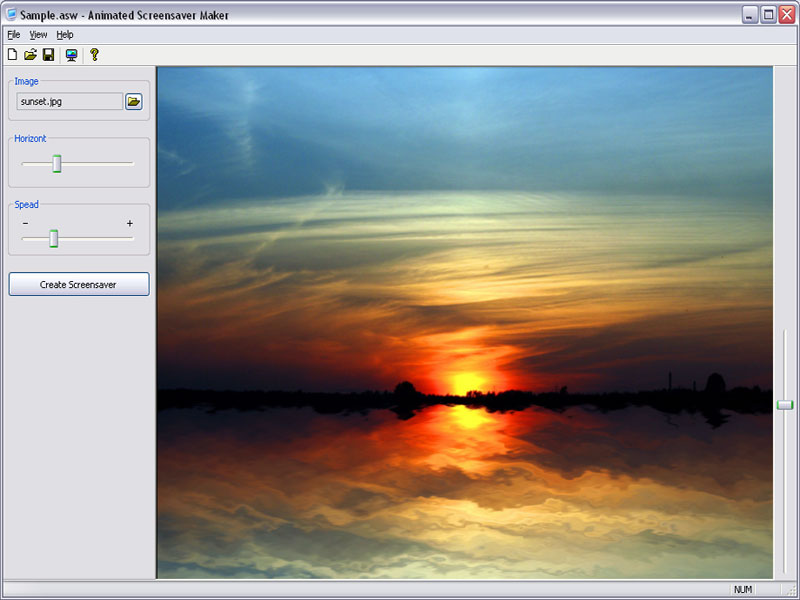Image resolution: width=800 pixels, height=600 pixels.
Task: Maximize the Animated Screensaver Maker window
Action: [x=768, y=15]
